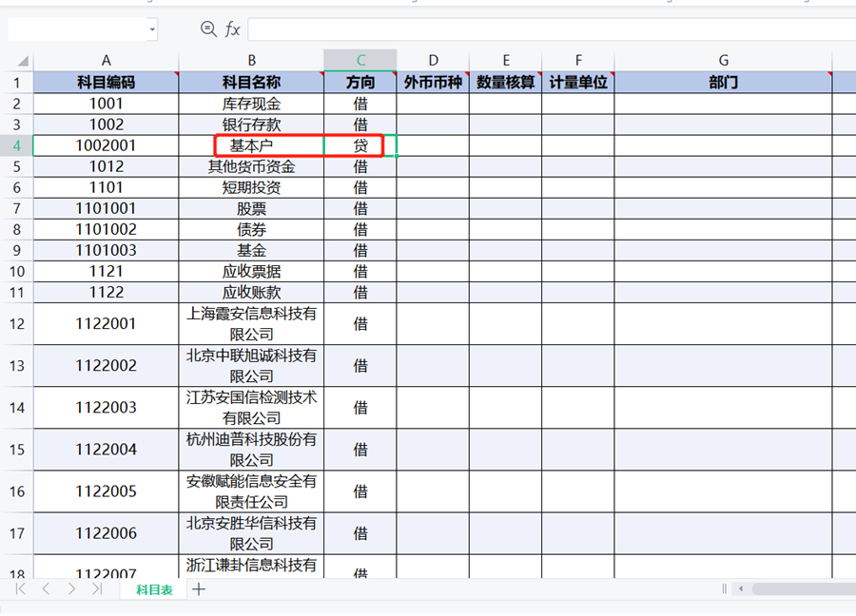Select column F header

pyautogui.click(x=578, y=60)
